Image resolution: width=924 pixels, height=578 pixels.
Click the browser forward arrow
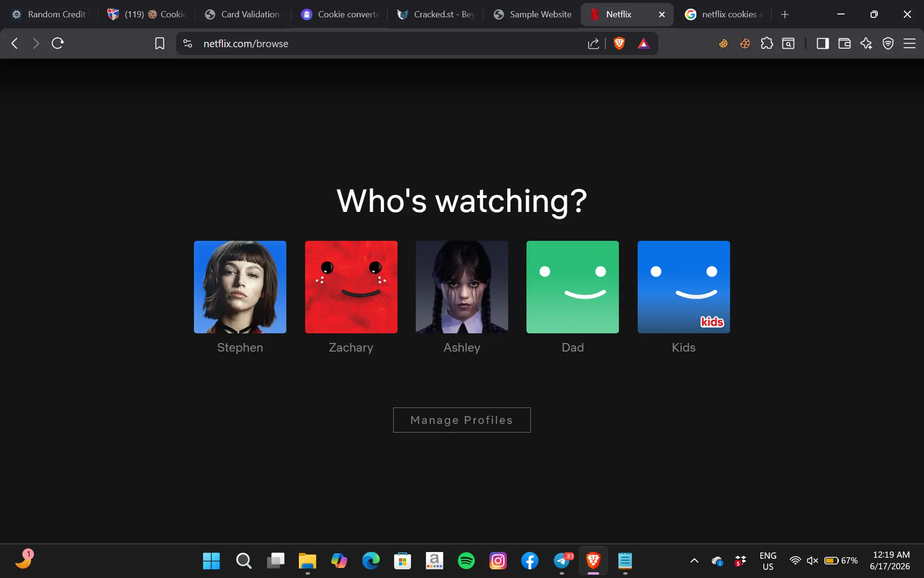36,43
